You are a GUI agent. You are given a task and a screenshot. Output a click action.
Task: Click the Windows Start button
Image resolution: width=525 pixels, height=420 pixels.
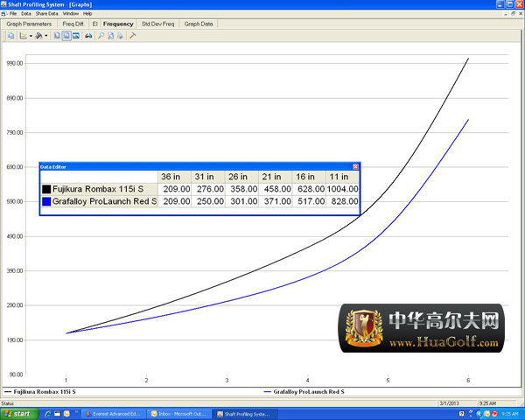point(17,413)
